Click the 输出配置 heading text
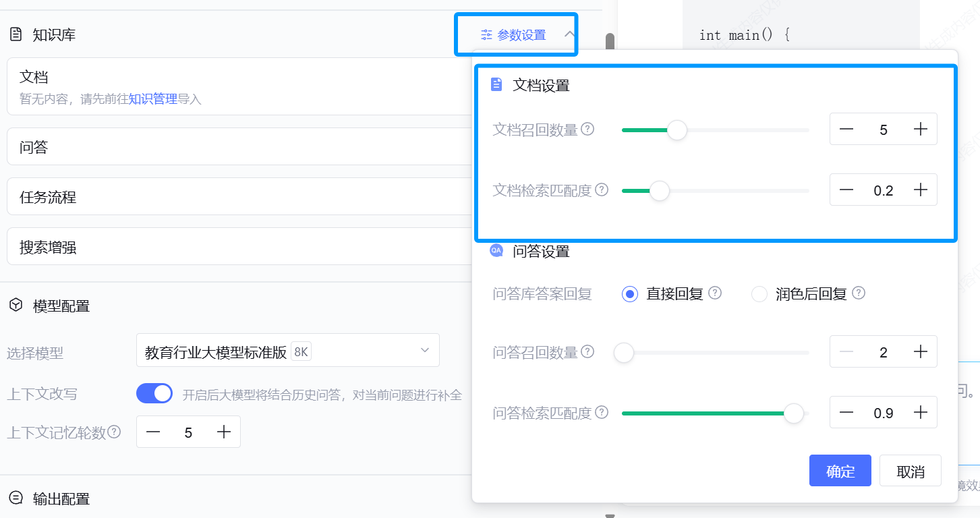Viewport: 980px width, 518px height. pyautogui.click(x=61, y=499)
